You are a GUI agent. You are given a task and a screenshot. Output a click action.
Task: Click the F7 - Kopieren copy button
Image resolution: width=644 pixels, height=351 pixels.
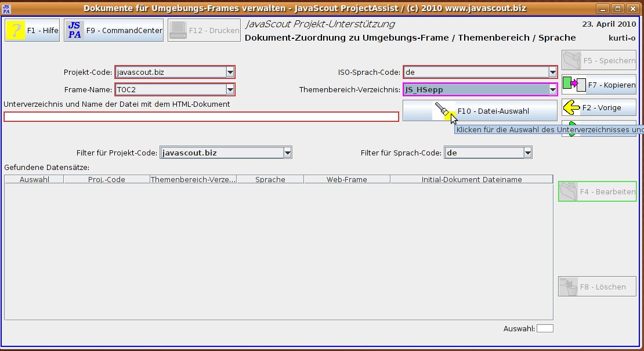[599, 85]
